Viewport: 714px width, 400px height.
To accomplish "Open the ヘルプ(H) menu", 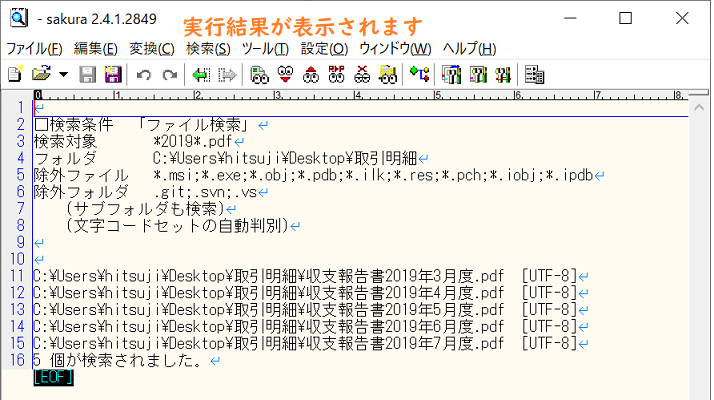I will tap(469, 48).
